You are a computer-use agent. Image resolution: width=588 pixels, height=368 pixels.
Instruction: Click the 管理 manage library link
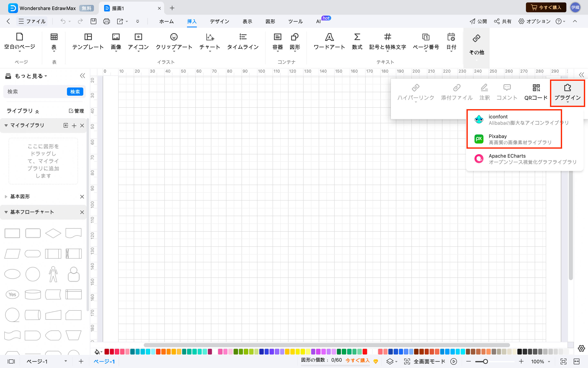coord(76,111)
